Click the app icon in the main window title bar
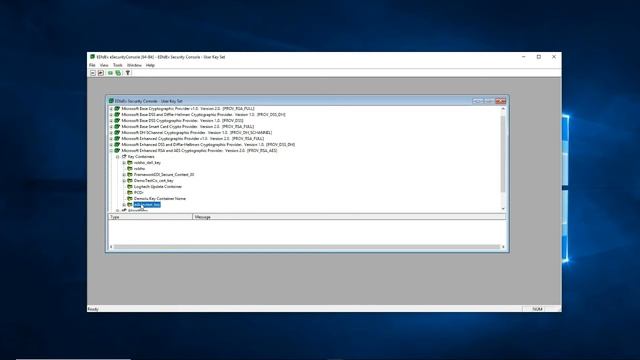Screen dimensions: 640x360 click(x=92, y=57)
